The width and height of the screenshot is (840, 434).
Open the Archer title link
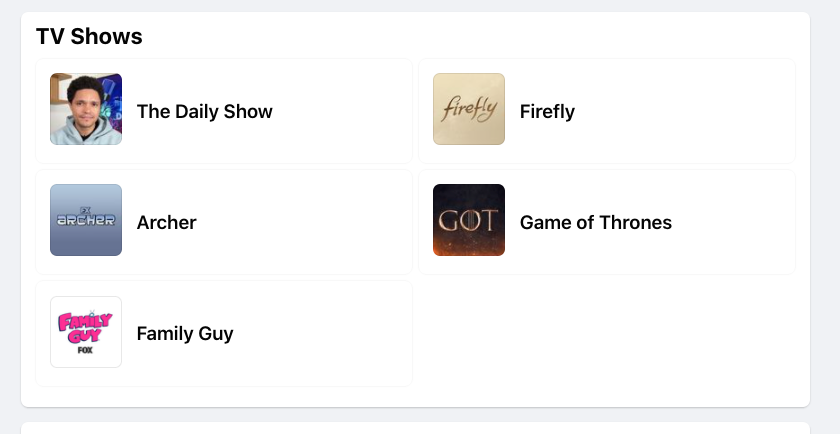(x=167, y=222)
